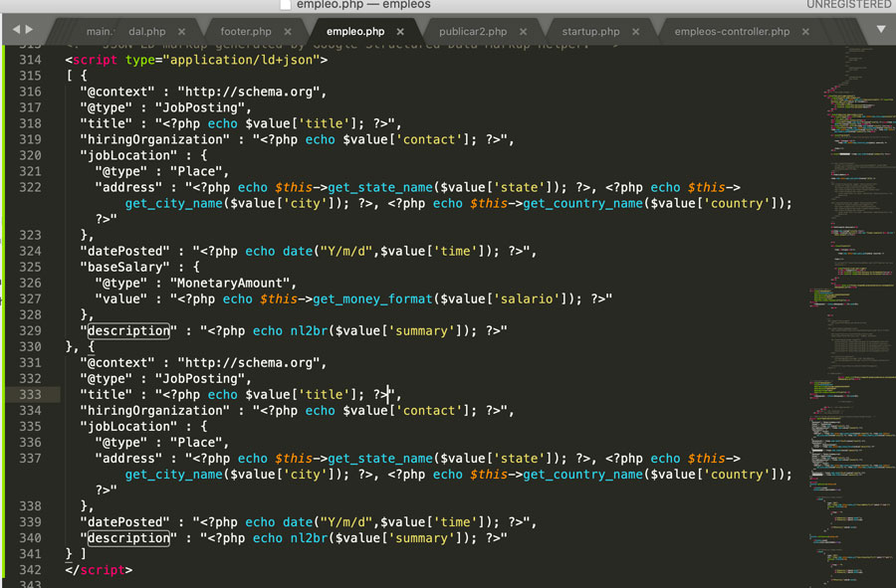Open the publicar2.php tab
The width and height of the screenshot is (896, 588).
pyautogui.click(x=473, y=32)
